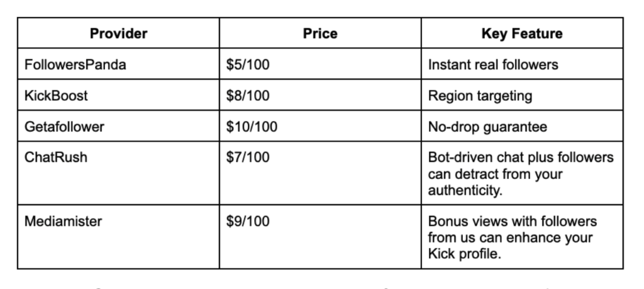Viewport: 644px width, 289px height.
Task: Click the Bot-driven chat plus followers text
Action: tap(521, 157)
